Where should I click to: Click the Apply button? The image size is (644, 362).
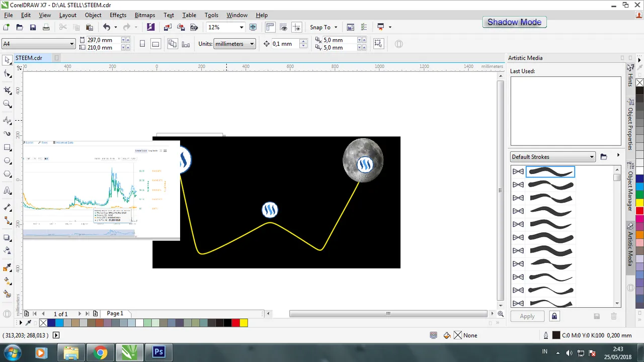tap(527, 316)
